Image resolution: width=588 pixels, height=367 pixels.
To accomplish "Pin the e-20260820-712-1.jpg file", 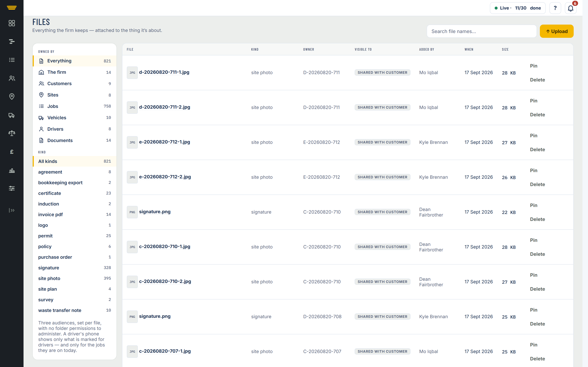I will (x=534, y=135).
